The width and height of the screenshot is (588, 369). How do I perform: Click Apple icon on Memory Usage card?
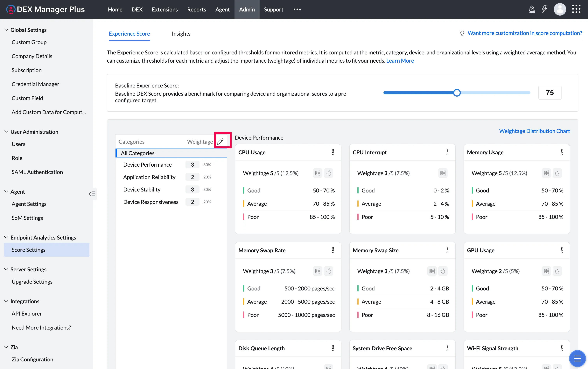coord(557,173)
